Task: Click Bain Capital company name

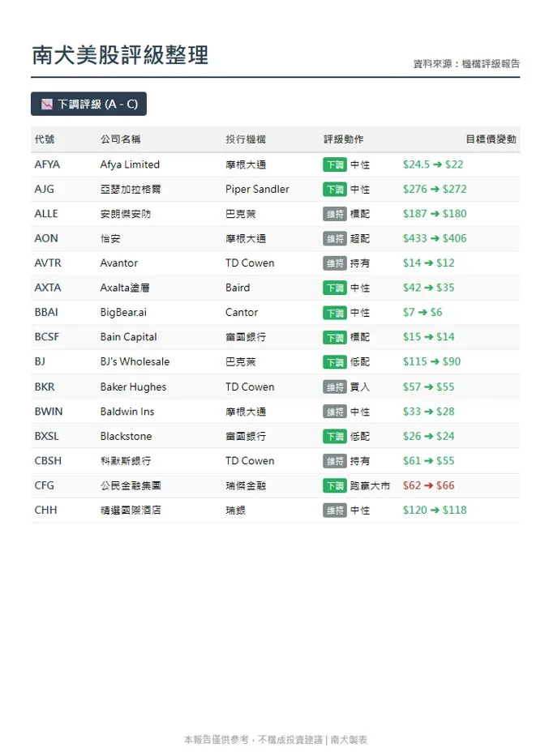Action: [128, 336]
